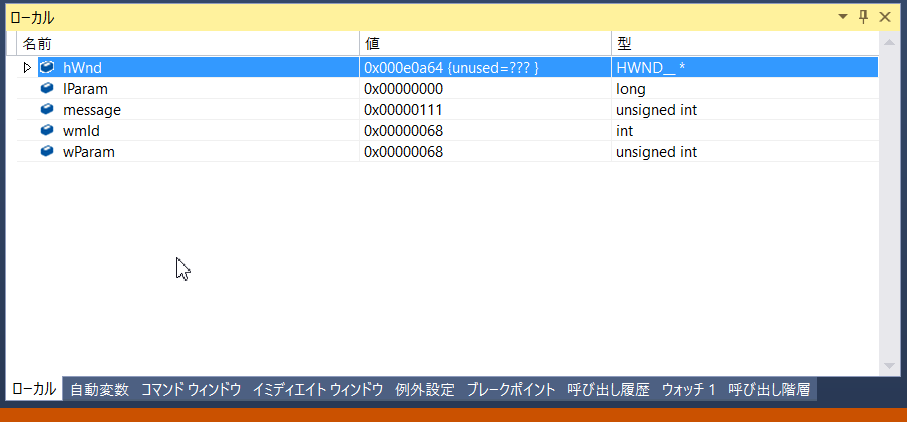Toggle the auto-hide pin icon
Viewport: 907px width, 422px height.
[x=864, y=17]
